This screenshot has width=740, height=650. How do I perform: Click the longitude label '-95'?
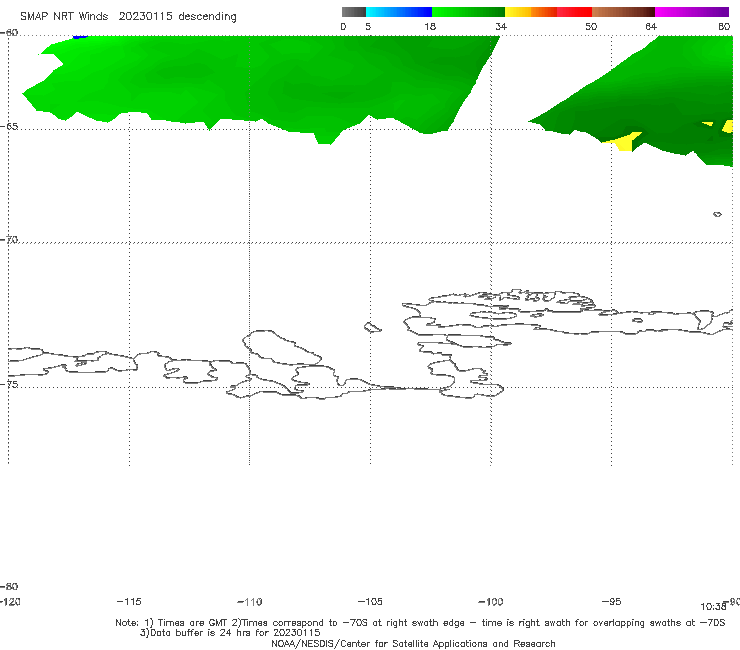click(612, 601)
